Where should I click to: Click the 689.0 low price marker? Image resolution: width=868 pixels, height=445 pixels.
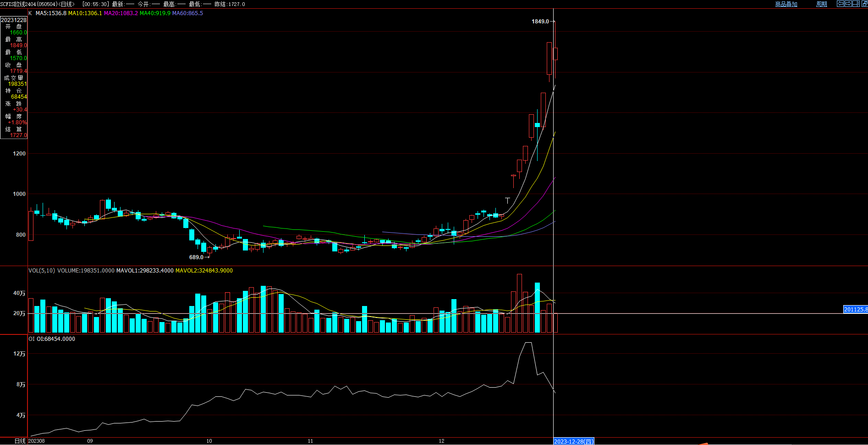pos(197,257)
